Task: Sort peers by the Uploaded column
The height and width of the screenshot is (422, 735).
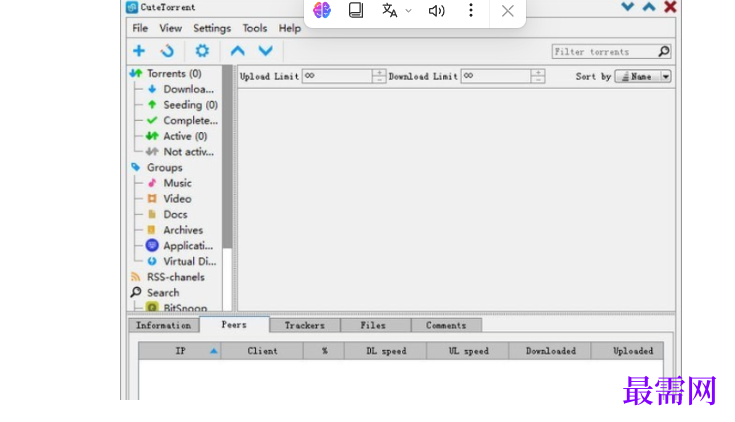Action: 628,351
